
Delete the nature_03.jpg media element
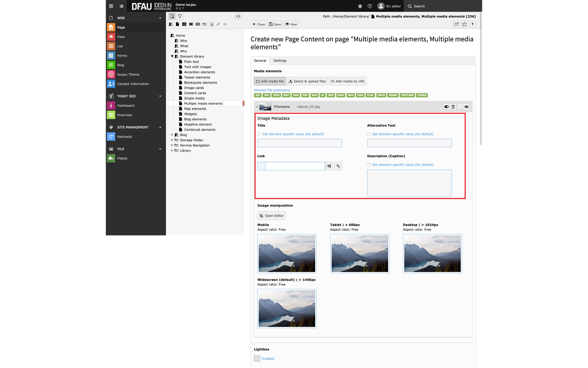(453, 107)
